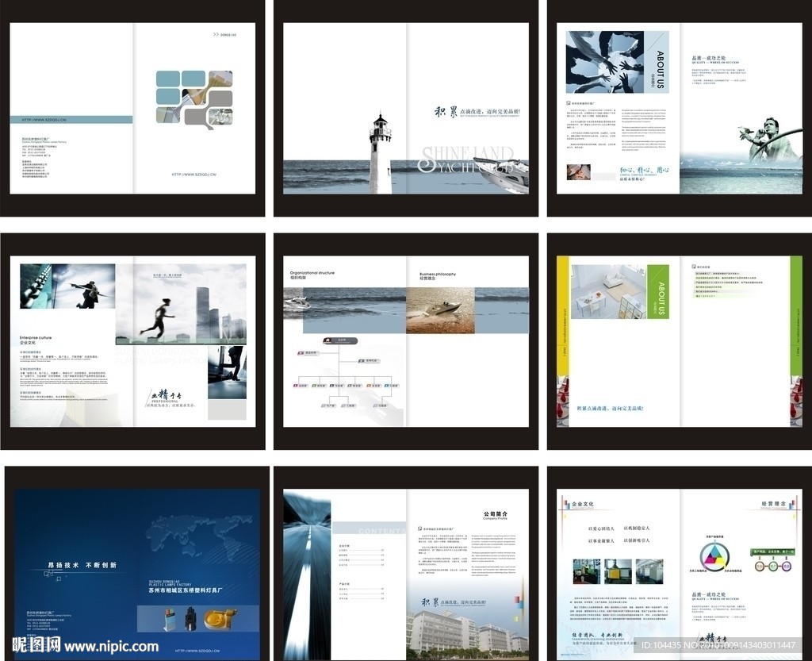This screenshot has height=661, width=812.
Task: Click the 经营团队、专业创新 calligraphy text
Action: tap(597, 635)
